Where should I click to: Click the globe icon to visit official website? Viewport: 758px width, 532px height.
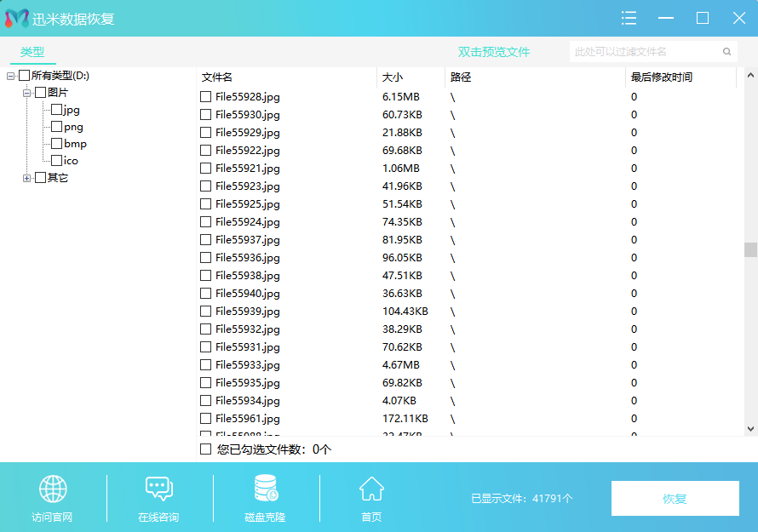pyautogui.click(x=53, y=489)
